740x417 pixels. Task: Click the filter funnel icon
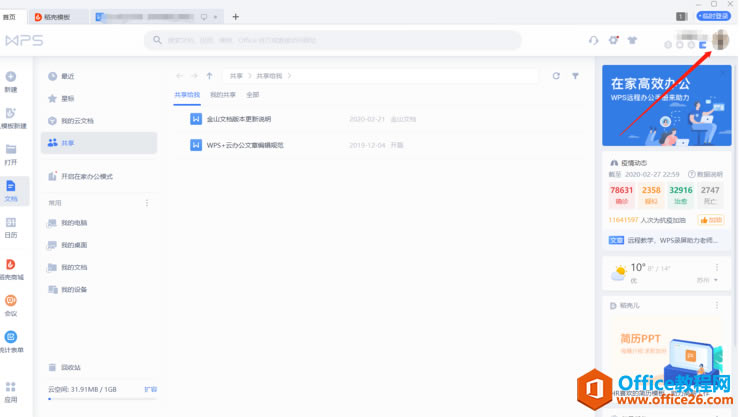click(575, 76)
